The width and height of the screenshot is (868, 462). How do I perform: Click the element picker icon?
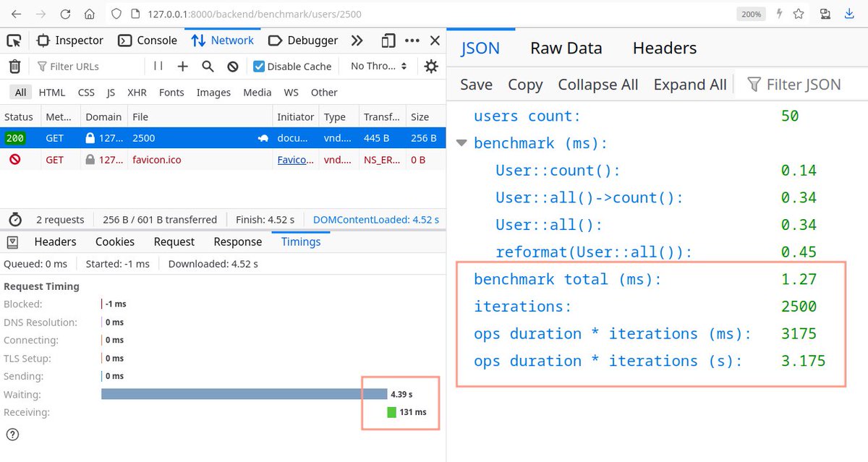[x=14, y=40]
